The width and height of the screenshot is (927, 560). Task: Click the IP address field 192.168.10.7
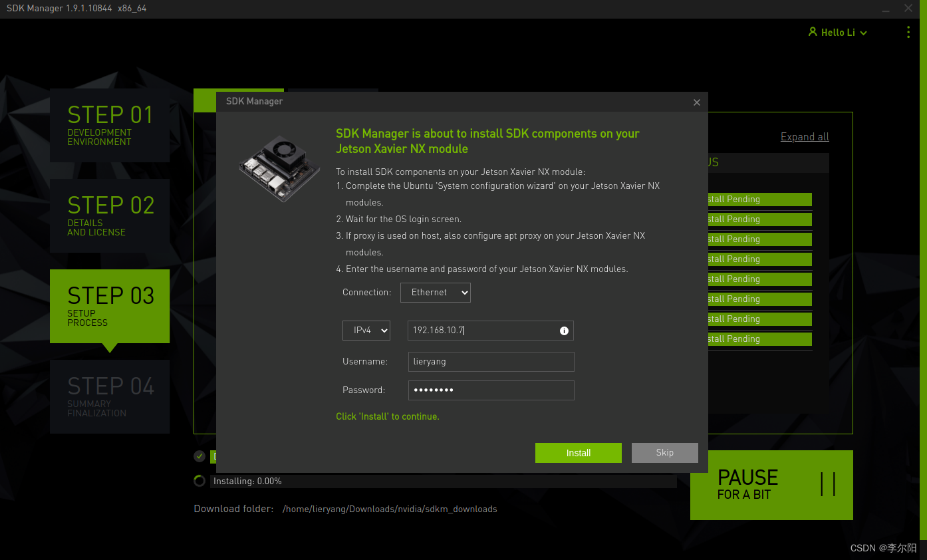click(x=490, y=331)
